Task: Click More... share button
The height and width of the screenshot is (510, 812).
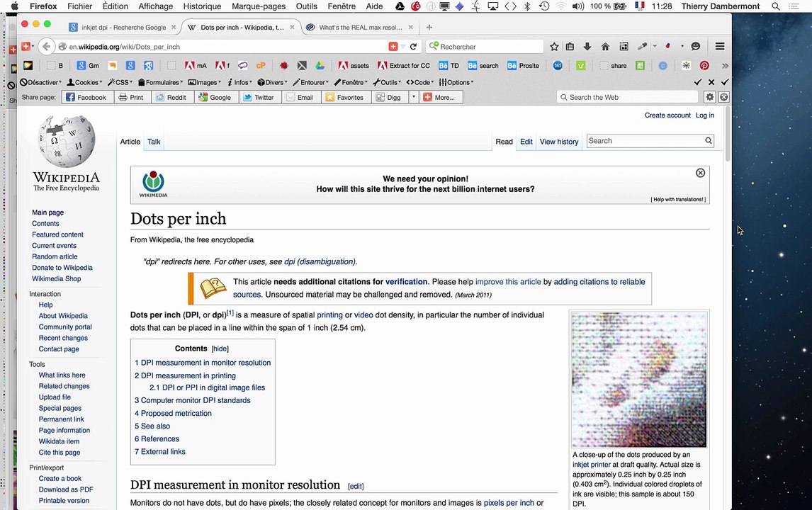Action: click(440, 97)
